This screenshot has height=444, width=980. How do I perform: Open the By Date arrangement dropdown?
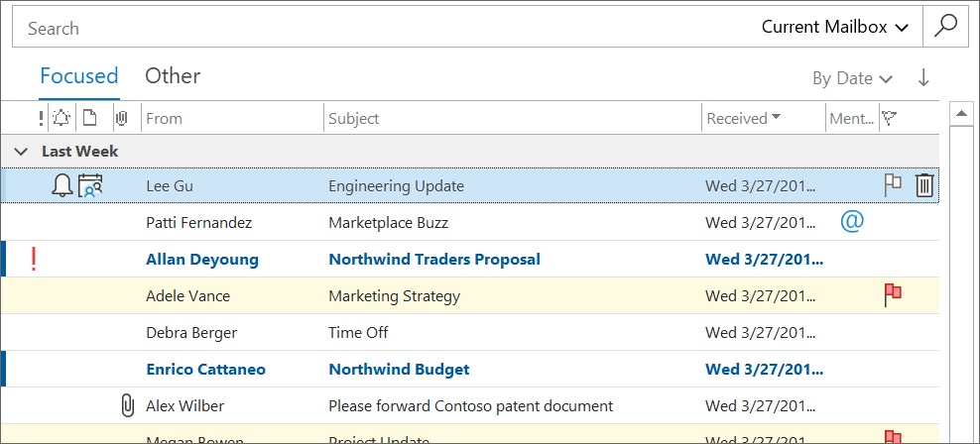[852, 78]
